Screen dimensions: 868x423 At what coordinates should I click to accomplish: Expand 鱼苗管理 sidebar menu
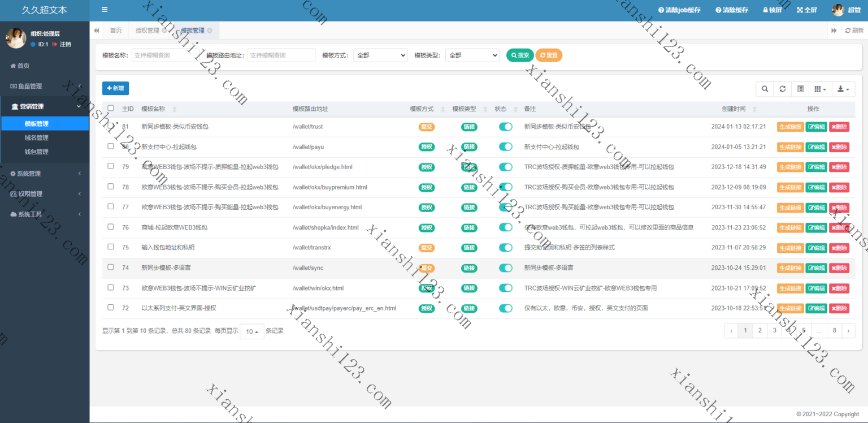[45, 86]
